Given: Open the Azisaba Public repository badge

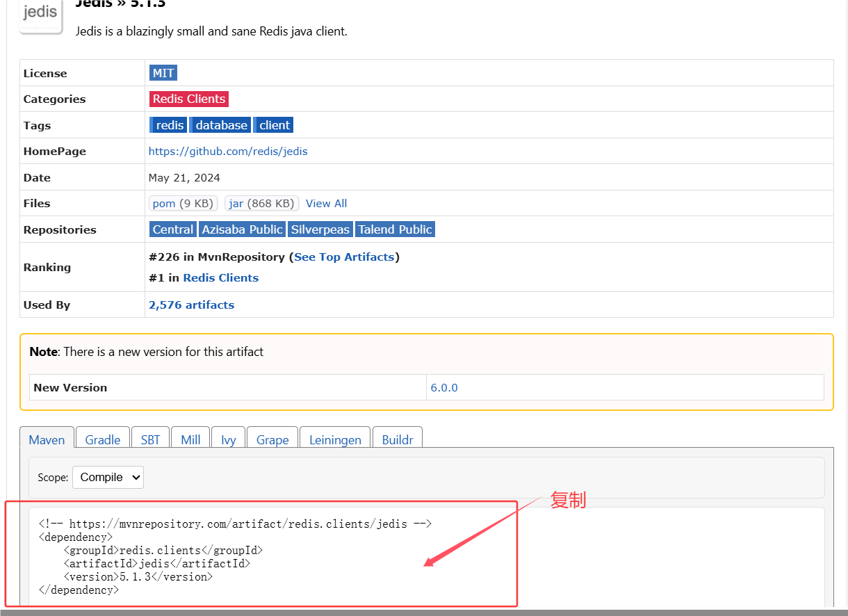Looking at the screenshot, I should pyautogui.click(x=242, y=229).
